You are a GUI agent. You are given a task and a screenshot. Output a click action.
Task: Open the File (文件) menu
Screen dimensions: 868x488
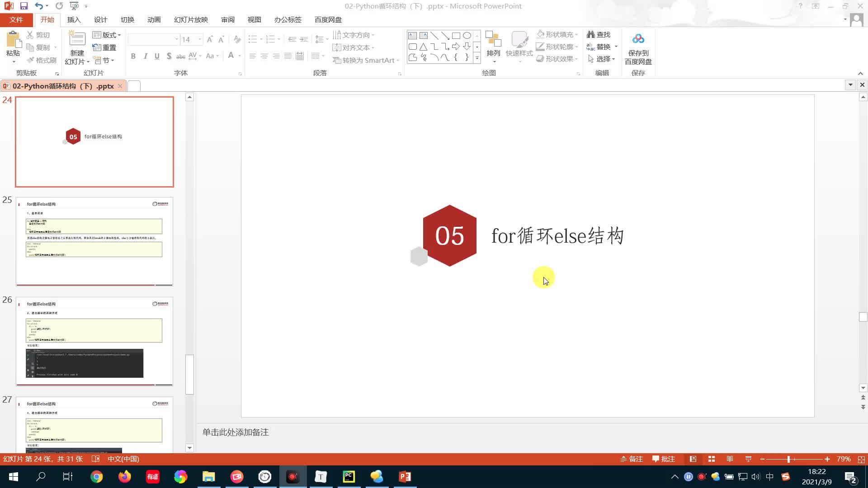pos(16,20)
